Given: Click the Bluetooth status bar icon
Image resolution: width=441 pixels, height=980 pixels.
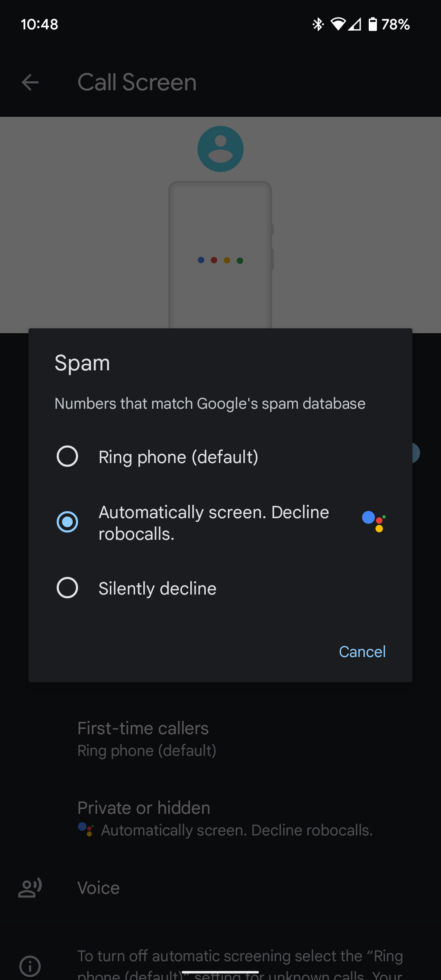Looking at the screenshot, I should tap(318, 24).
